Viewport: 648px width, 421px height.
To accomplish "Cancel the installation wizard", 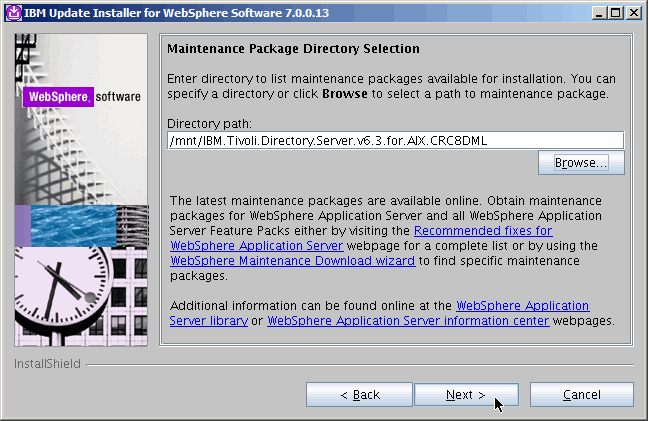I will tap(581, 395).
